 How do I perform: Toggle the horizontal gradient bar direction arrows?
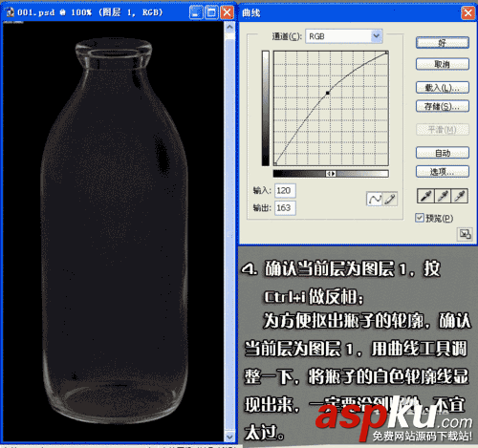331,174
